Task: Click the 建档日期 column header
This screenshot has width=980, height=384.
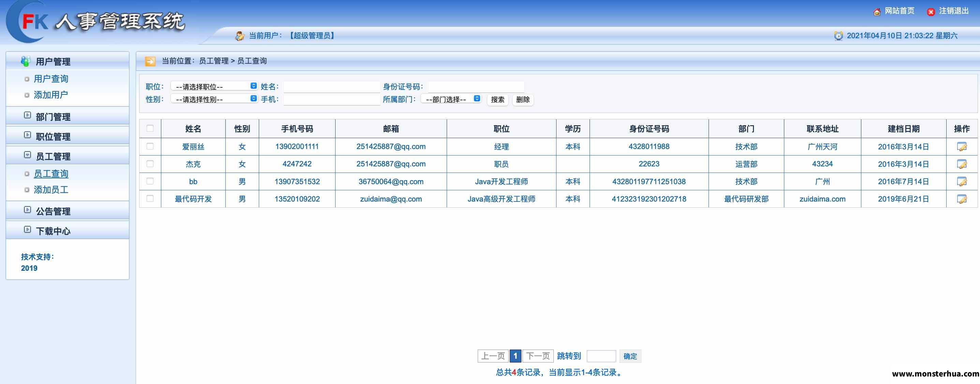Action: [x=903, y=129]
